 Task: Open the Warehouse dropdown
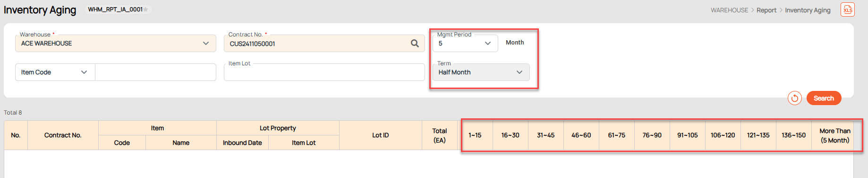pos(116,43)
